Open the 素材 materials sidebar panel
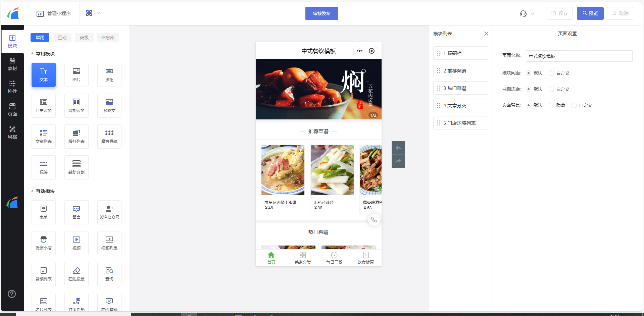Viewport: 644px width, 316px height. [x=12, y=64]
